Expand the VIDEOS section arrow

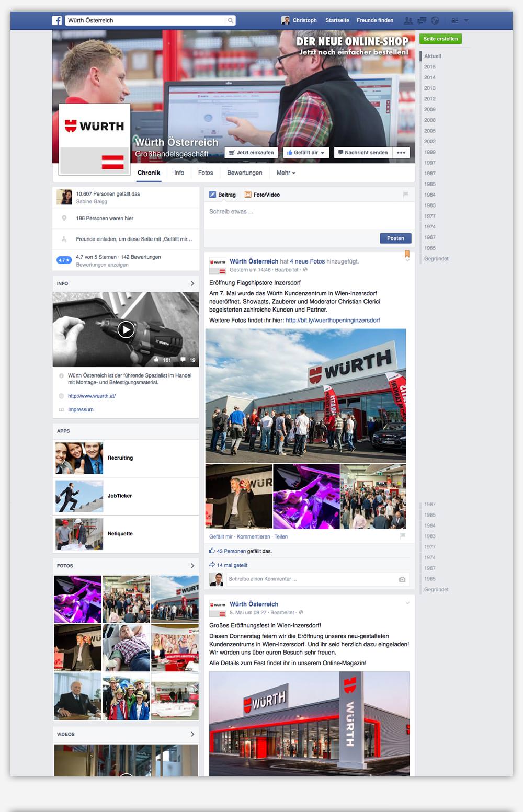click(192, 734)
